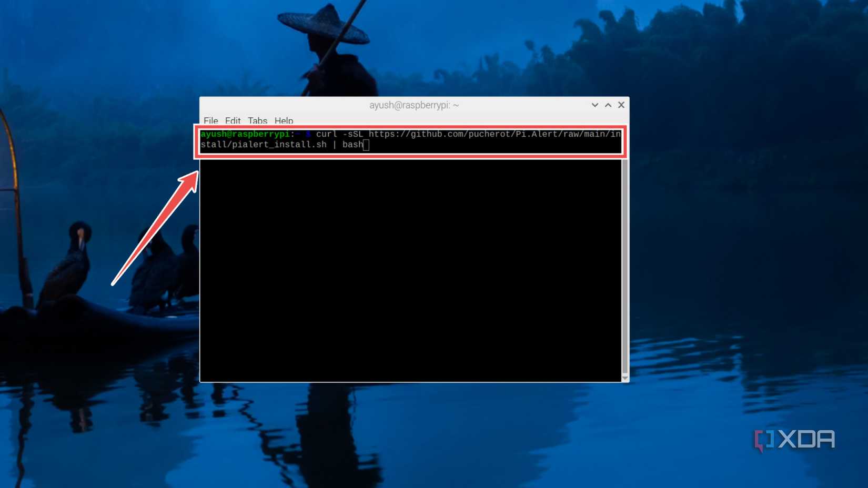Click the maximize arrow icon

tap(608, 105)
